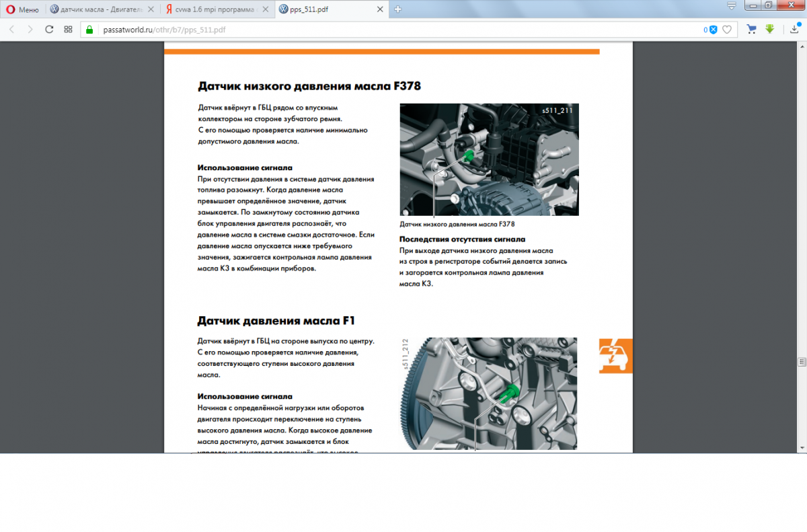The width and height of the screenshot is (807, 532).
Task: Click the orange car electrics section icon
Action: click(616, 356)
